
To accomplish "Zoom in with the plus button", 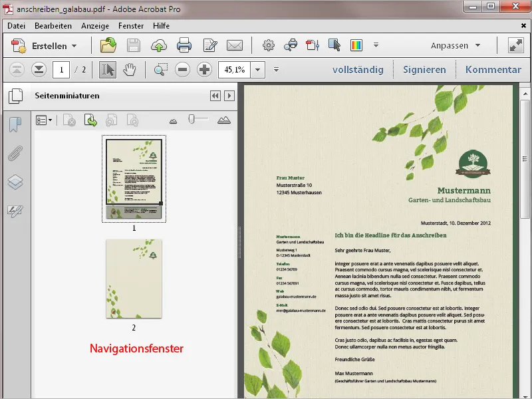I will click(x=204, y=70).
